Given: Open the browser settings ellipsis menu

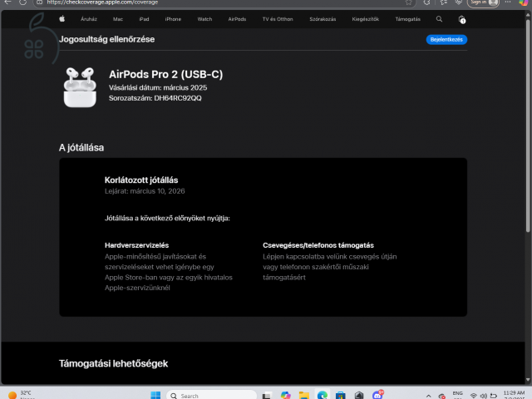Looking at the screenshot, I should [x=508, y=2].
